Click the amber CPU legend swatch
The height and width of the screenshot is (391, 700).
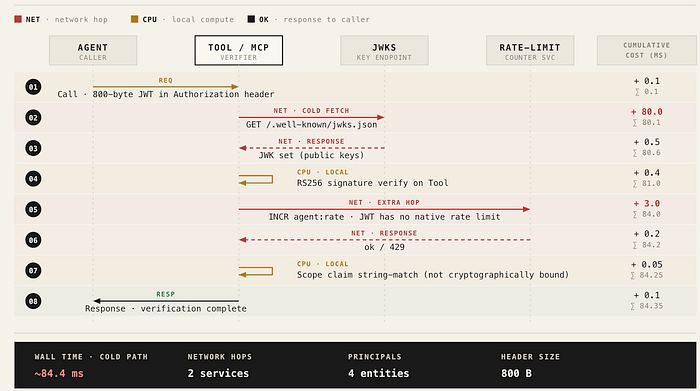pyautogui.click(x=134, y=19)
